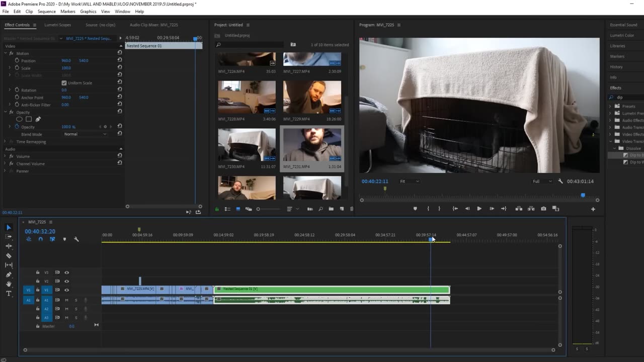
Task: Add a keyframe for Opacity
Action: pos(105,127)
